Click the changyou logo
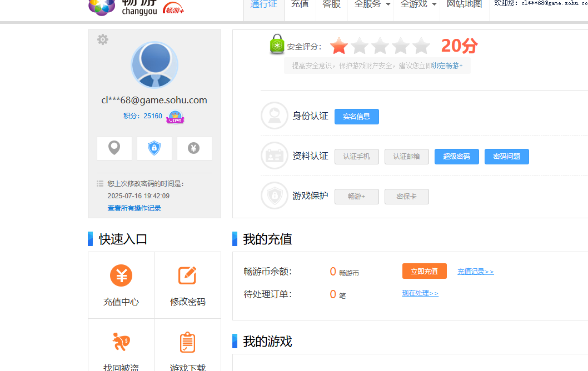 pos(123,7)
